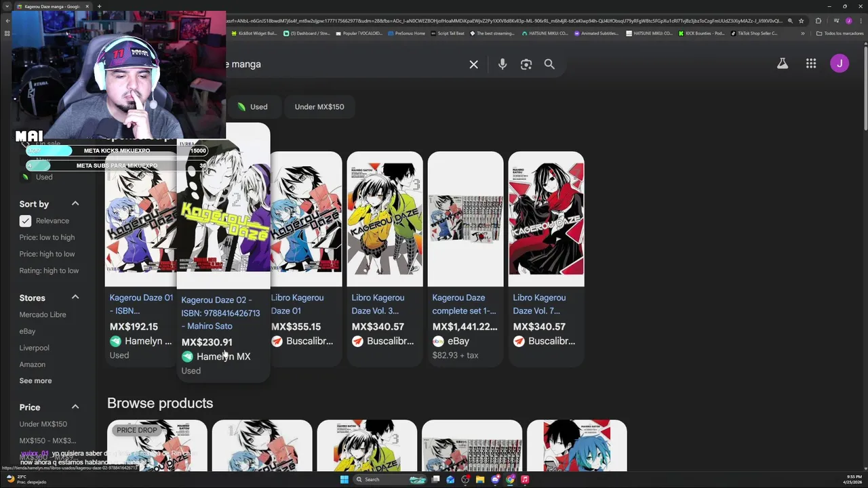868x488 pixels.
Task: Filter stores by Liverpool
Action: pyautogui.click(x=34, y=348)
